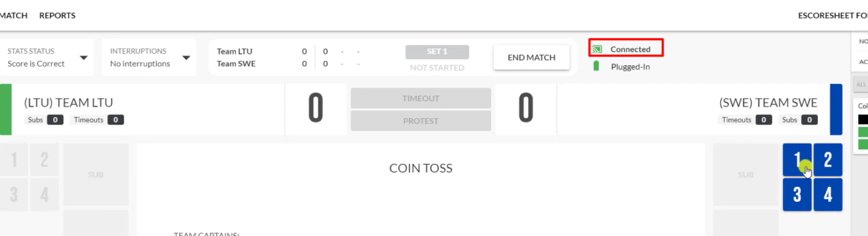Click the TIMEOUT button
The height and width of the screenshot is (236, 868).
(x=420, y=98)
